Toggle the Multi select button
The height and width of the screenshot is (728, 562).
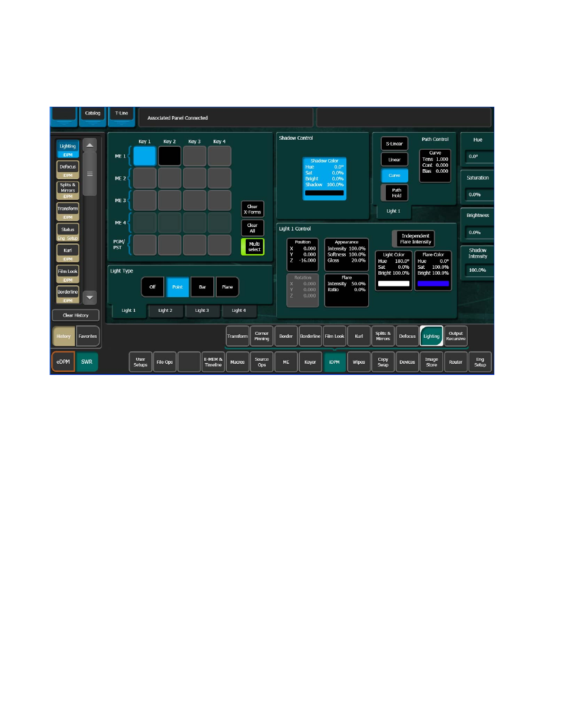[253, 246]
